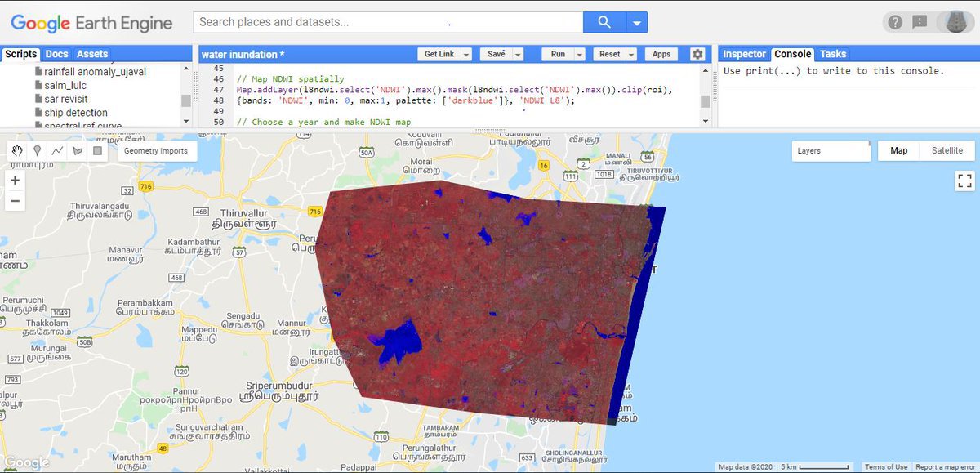This screenshot has width=980, height=473.
Task: Pick the draw polygon shape tool
Action: 78,151
